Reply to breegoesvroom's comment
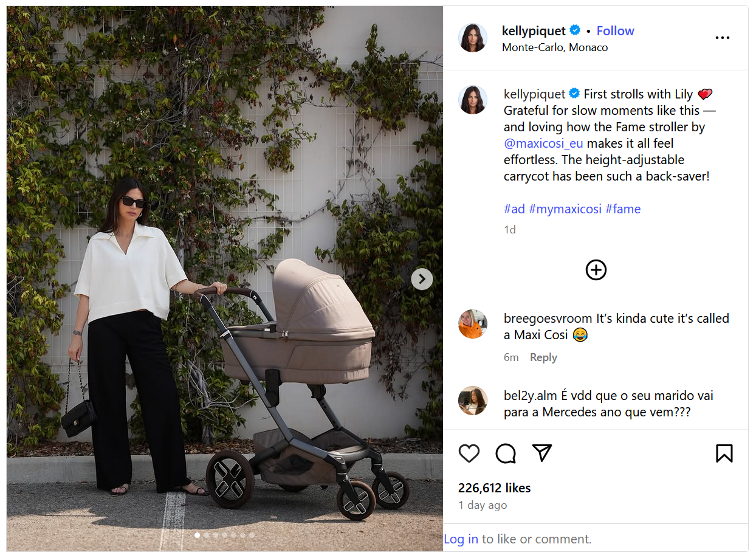Viewport: 756px width, 558px height. (x=543, y=357)
